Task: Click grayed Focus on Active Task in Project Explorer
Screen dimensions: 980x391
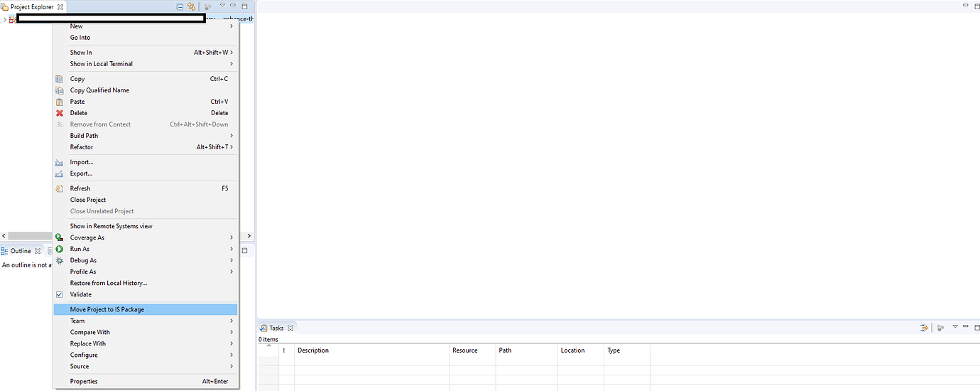Action: point(208,6)
